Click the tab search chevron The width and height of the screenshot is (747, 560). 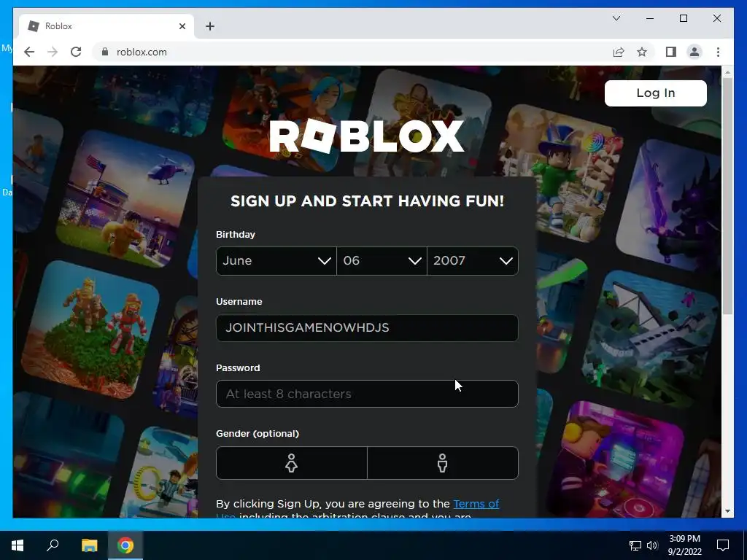(616, 18)
